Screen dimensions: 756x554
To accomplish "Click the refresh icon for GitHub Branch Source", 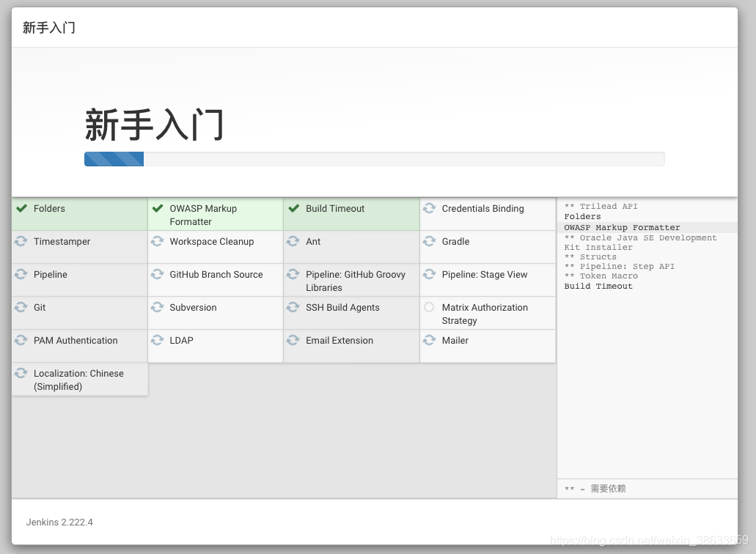I will pos(157,274).
